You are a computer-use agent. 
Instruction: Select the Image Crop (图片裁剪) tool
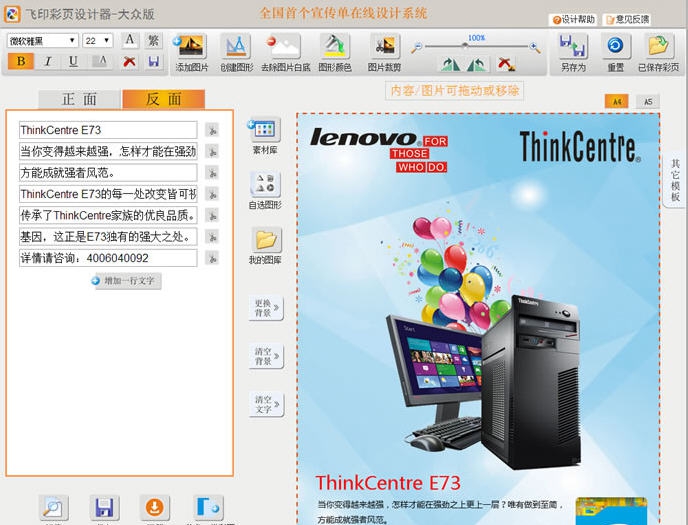(x=384, y=46)
